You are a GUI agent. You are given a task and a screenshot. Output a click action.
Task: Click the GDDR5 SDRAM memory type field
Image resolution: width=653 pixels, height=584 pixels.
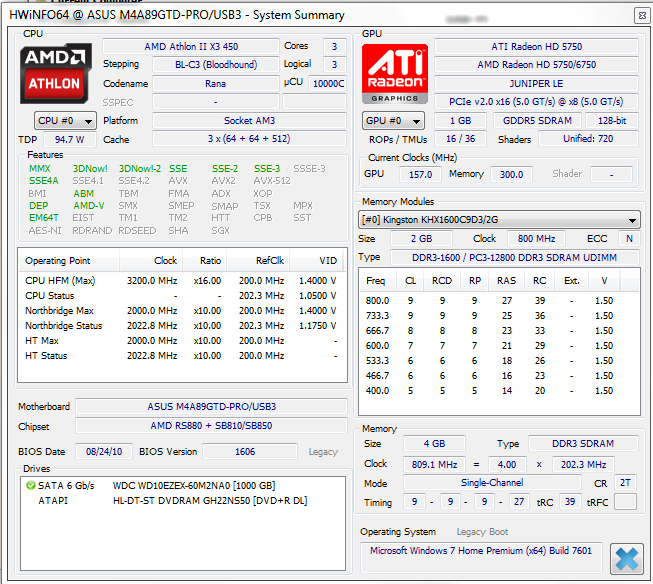tap(537, 121)
